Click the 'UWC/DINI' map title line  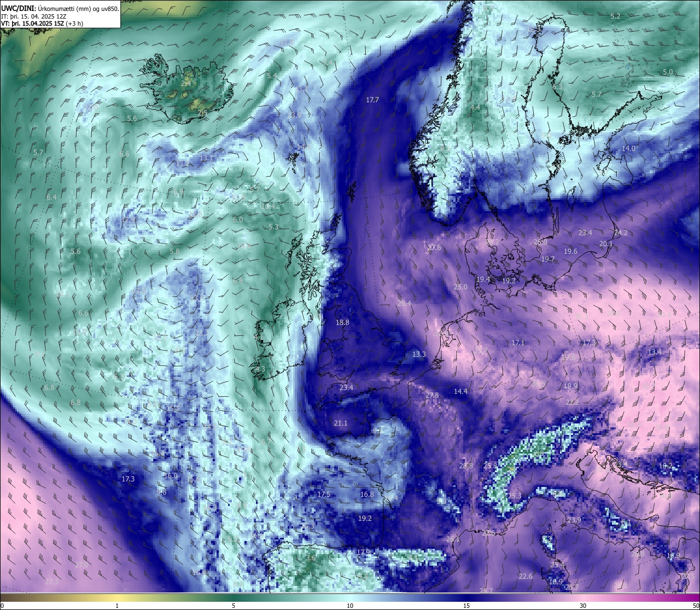coord(60,9)
